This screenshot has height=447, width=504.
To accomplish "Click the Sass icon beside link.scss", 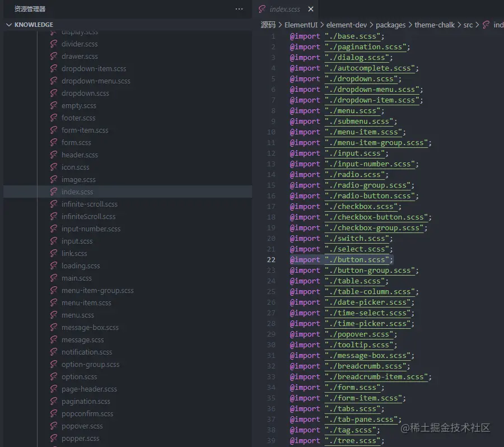I will click(54, 253).
